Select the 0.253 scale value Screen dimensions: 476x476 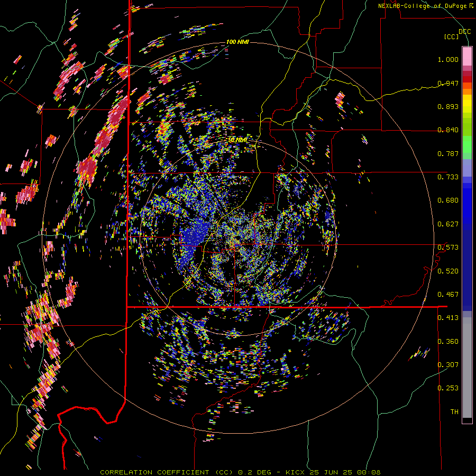point(448,388)
